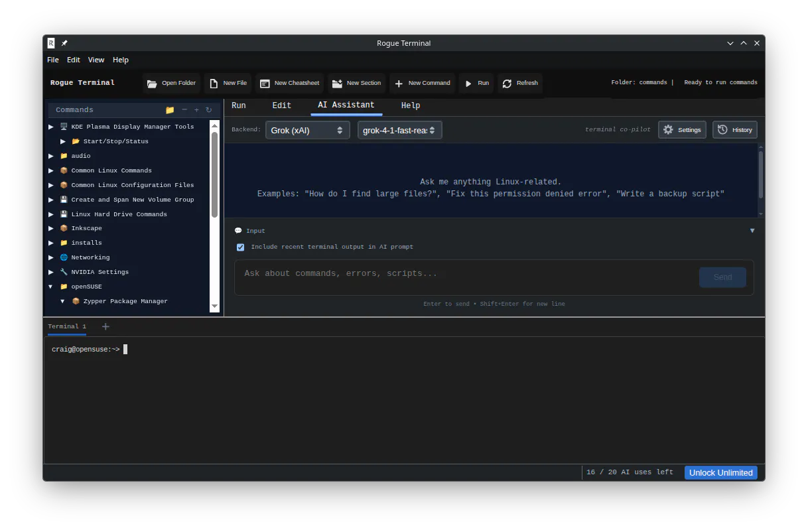Open the File menu
The height and width of the screenshot is (532, 808).
click(53, 60)
